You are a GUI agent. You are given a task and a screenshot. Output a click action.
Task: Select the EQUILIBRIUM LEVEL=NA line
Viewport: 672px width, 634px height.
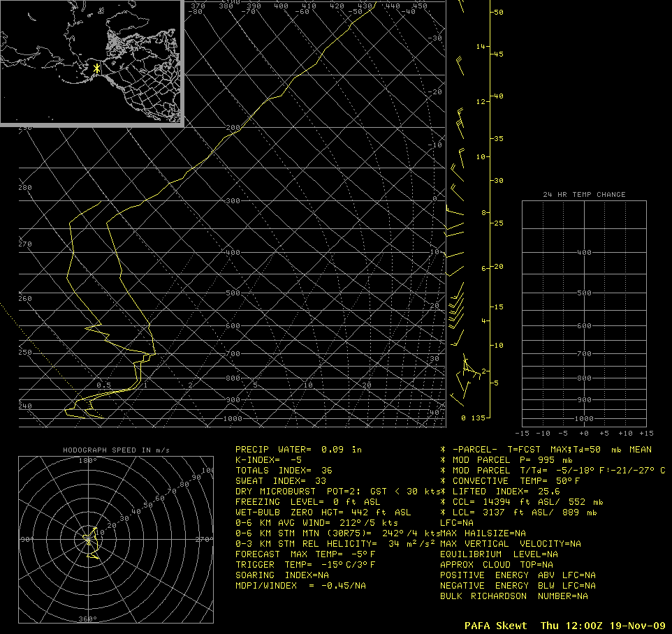click(499, 554)
